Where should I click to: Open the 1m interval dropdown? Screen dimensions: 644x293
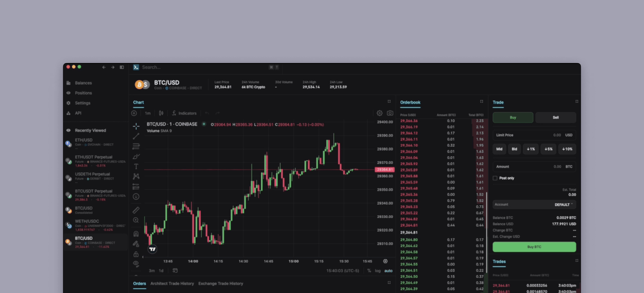point(148,113)
